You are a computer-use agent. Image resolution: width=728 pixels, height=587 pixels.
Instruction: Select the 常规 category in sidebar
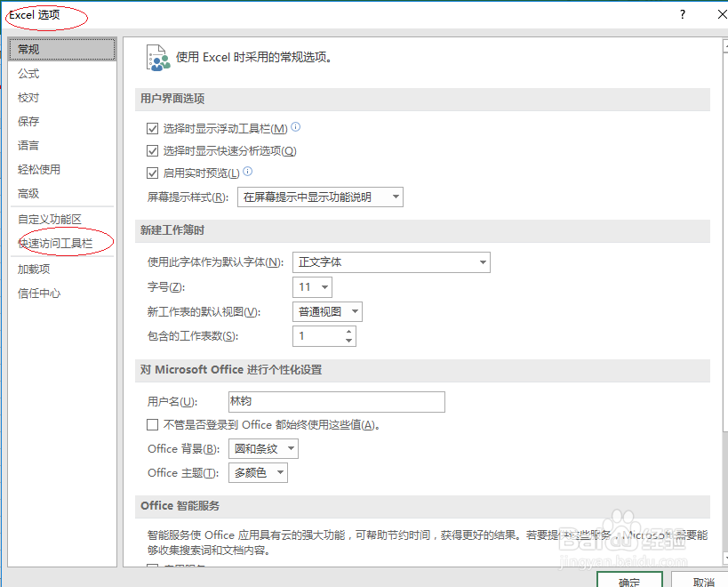point(61,49)
